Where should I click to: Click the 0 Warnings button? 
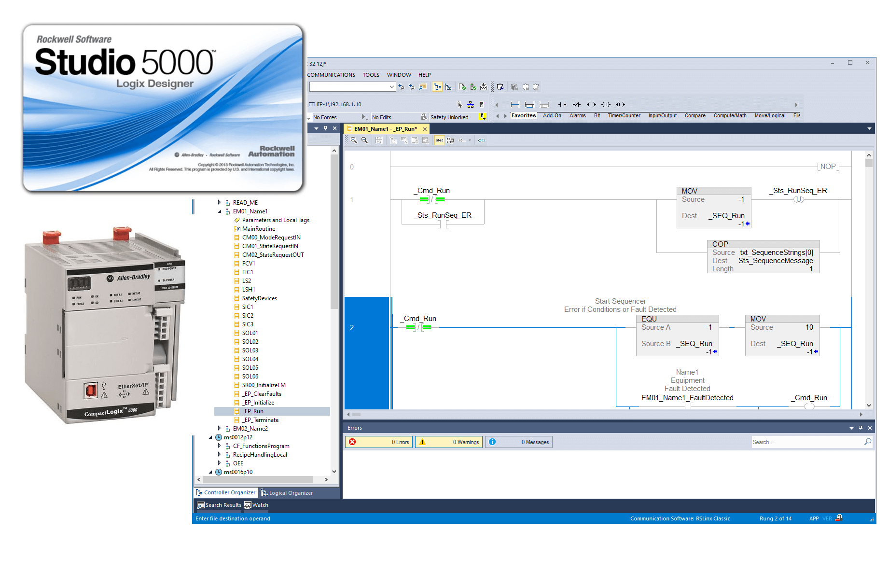coord(448,442)
